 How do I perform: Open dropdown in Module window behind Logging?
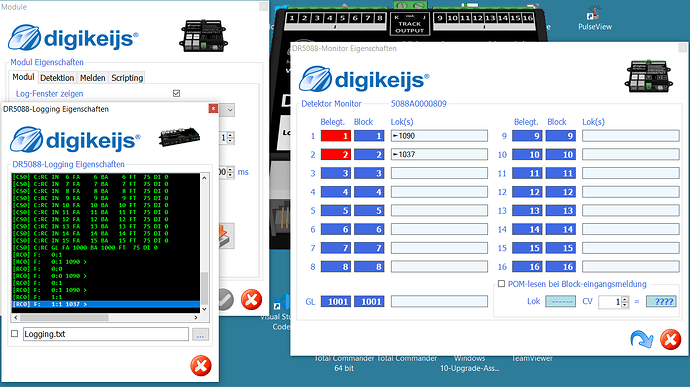click(x=230, y=110)
